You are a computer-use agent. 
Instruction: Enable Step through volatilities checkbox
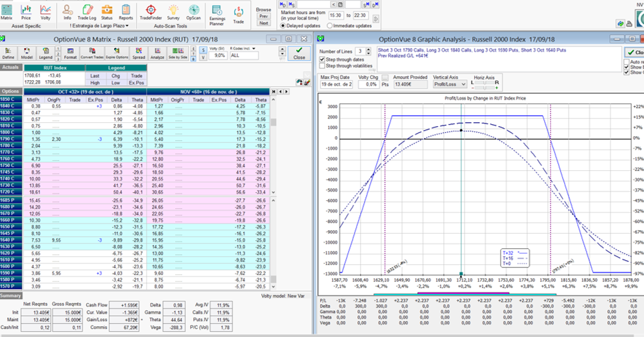pos(322,66)
